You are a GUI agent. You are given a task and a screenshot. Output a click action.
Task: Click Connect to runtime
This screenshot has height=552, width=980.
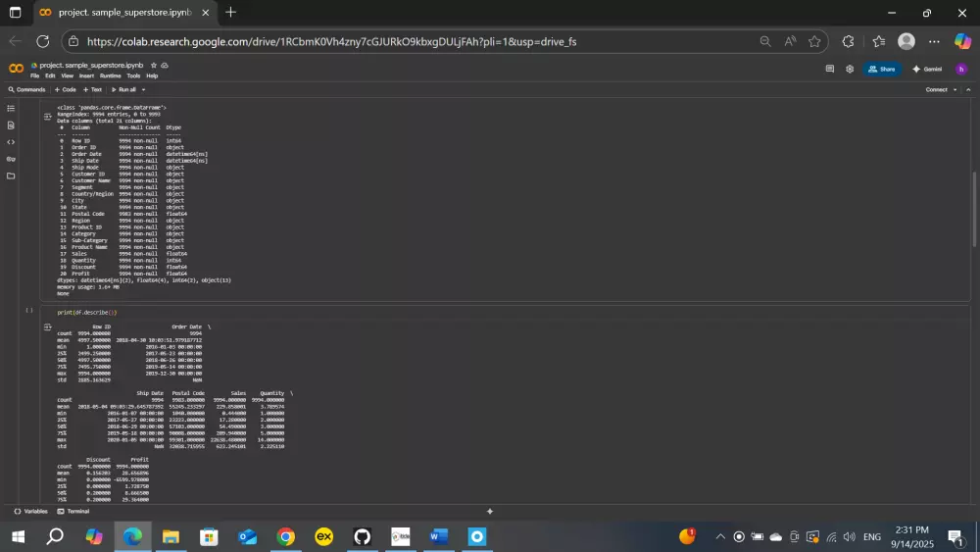pyautogui.click(x=936, y=89)
